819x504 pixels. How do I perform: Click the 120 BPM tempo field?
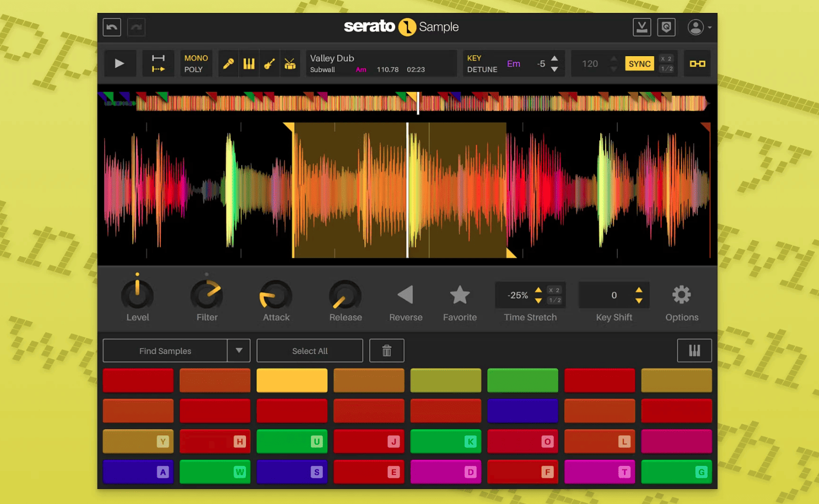pyautogui.click(x=590, y=64)
